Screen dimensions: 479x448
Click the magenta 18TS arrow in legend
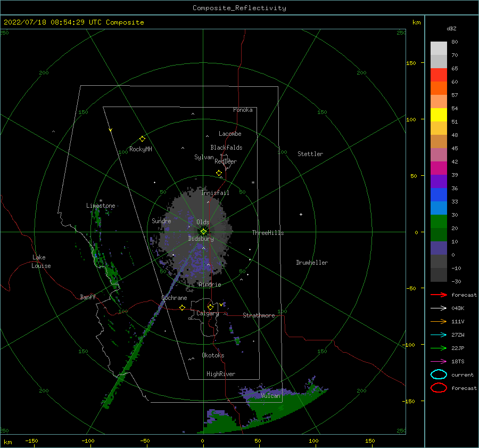tap(439, 362)
